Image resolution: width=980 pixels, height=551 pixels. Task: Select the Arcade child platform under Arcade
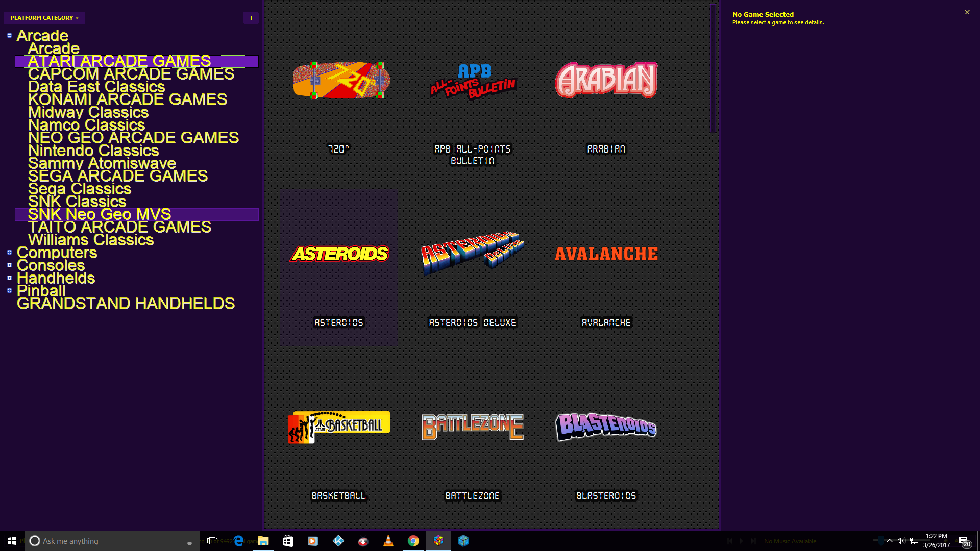54,48
